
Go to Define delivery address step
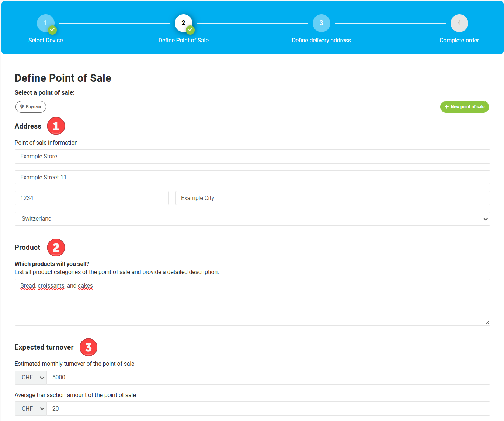(321, 41)
